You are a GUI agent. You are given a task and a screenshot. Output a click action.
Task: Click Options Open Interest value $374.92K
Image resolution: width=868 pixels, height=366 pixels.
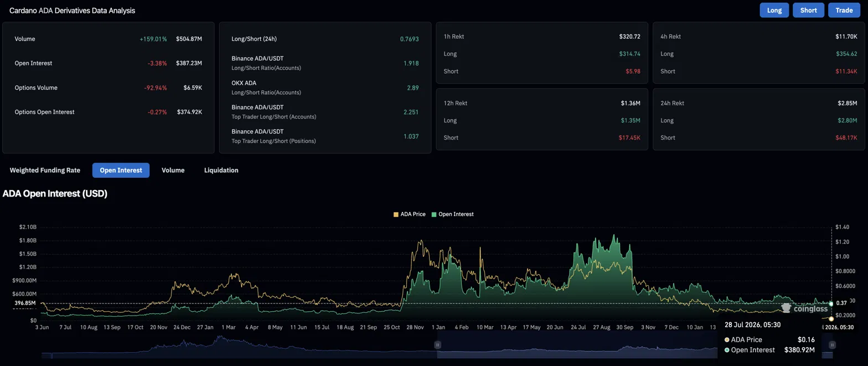click(189, 112)
